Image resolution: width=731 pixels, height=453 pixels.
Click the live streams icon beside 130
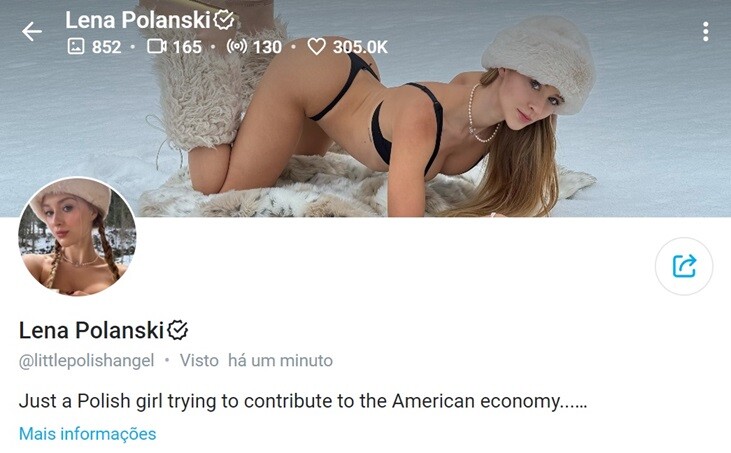click(x=237, y=46)
